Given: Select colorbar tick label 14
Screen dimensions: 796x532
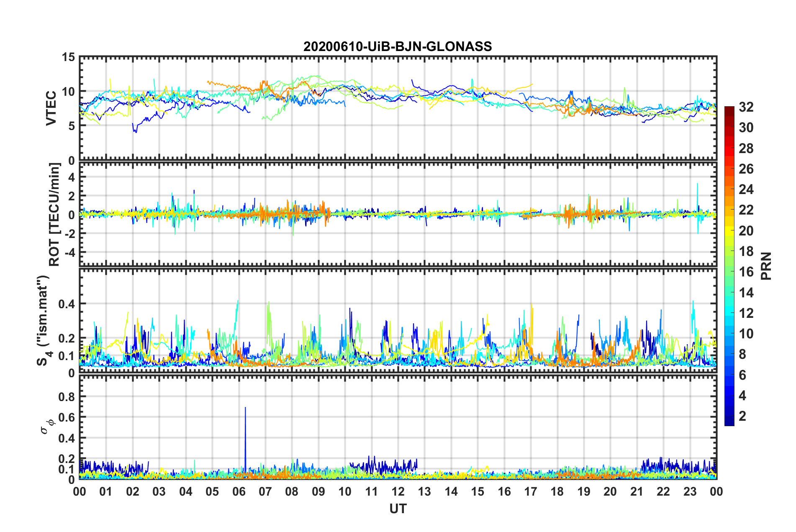Looking at the screenshot, I should coord(746,293).
